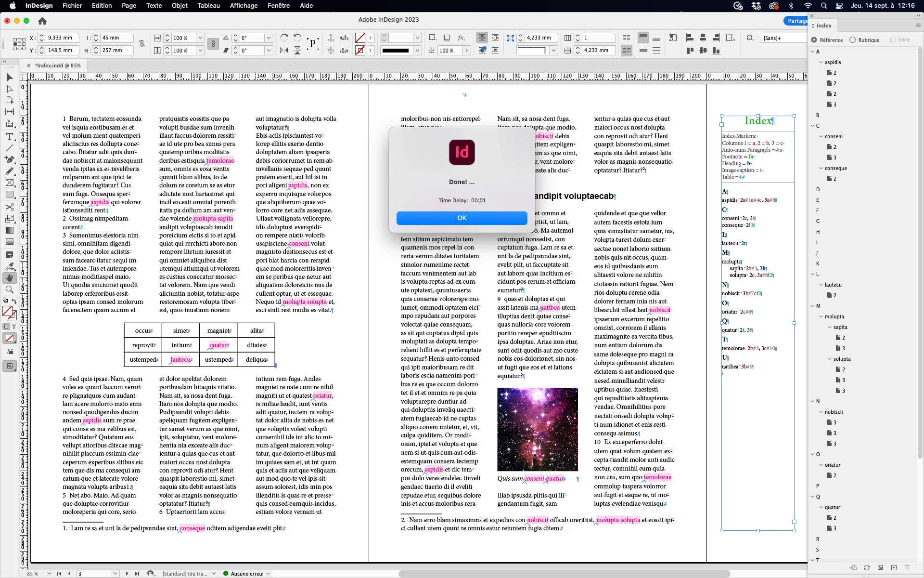Select the Rubrique radio button
924x578 pixels.
(x=853, y=40)
